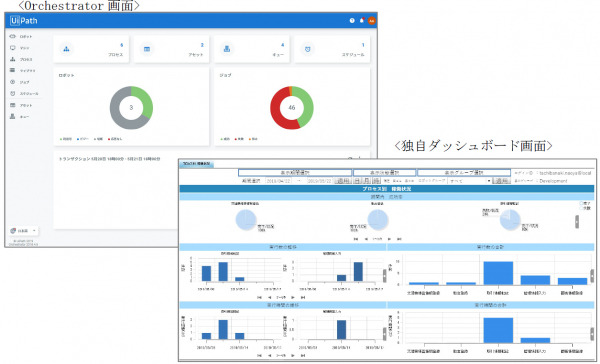This screenshot has width=600, height=364.
Task: Expand the 日本語 language dropdown
Action: click(x=24, y=231)
